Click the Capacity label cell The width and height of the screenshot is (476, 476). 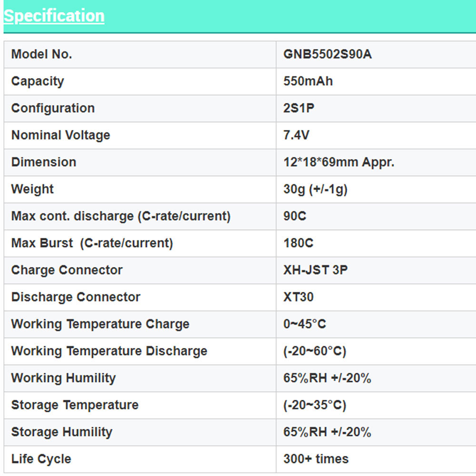pyautogui.click(x=38, y=81)
